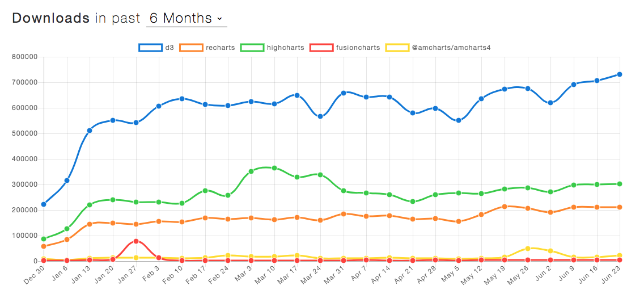This screenshot has height=298, width=644.
Task: Open the 6 Months time range dropdown
Action: coord(187,18)
